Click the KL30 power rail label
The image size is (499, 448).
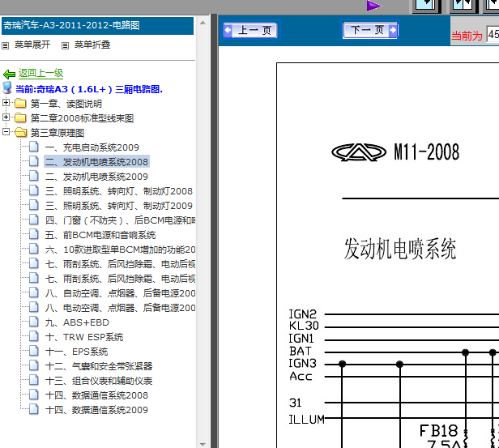(304, 326)
